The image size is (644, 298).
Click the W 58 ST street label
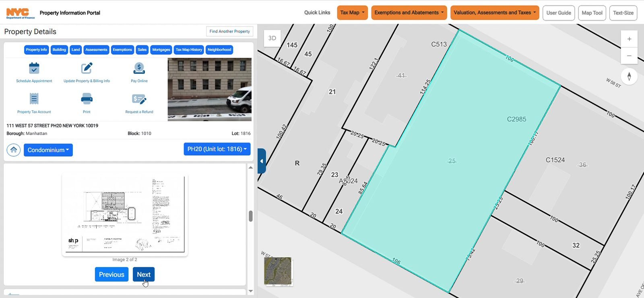[x=613, y=83]
